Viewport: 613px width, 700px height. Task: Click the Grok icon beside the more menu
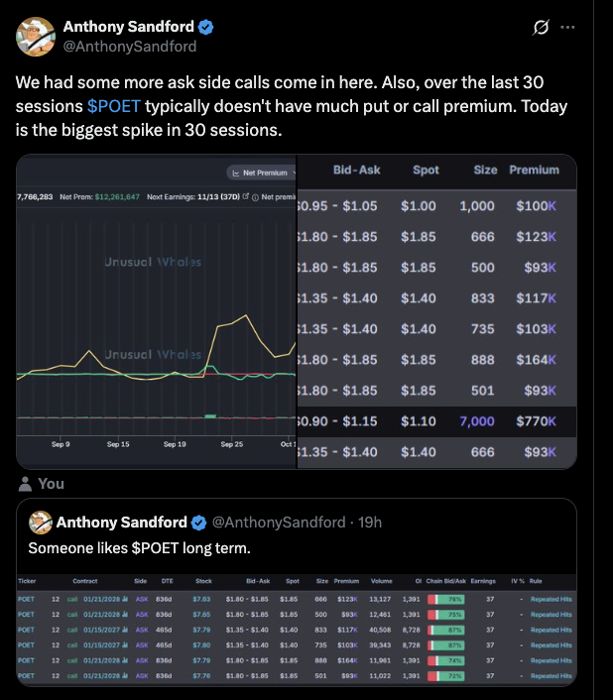(x=542, y=28)
